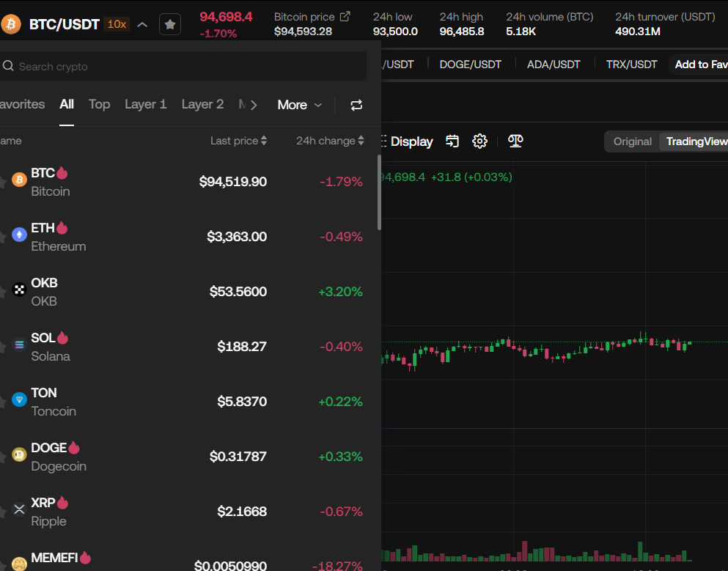Click the OKB +3.20% change value
Screen dimensions: 728x571
[x=340, y=292]
